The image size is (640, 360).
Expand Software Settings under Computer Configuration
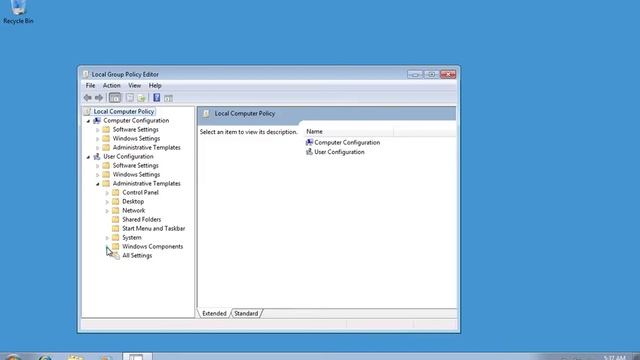coord(98,130)
